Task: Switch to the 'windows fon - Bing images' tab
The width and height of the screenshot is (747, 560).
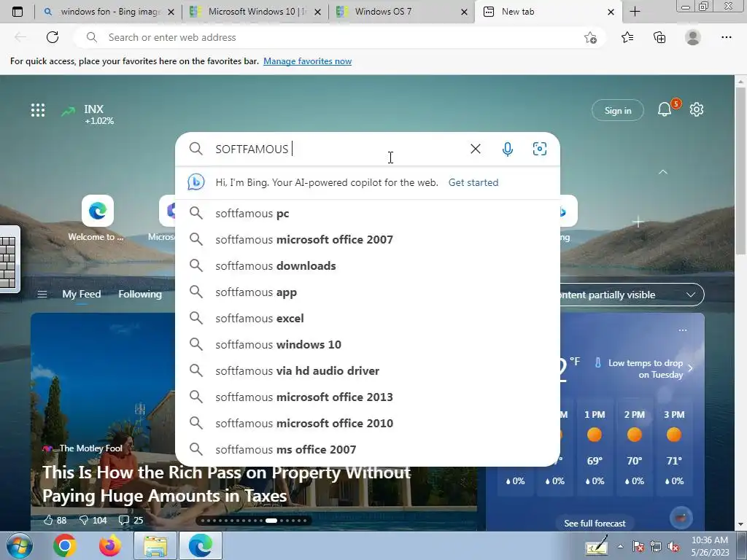Action: 109,12
